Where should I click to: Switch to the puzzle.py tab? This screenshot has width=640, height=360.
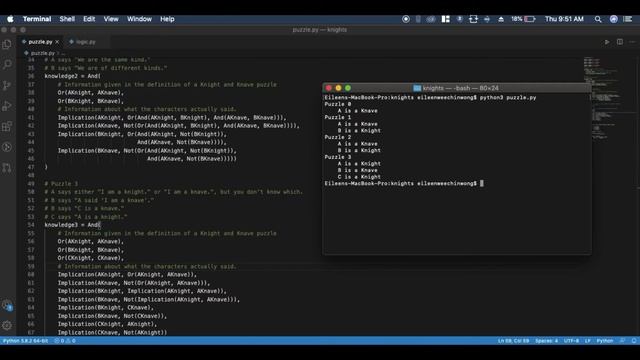click(x=40, y=42)
